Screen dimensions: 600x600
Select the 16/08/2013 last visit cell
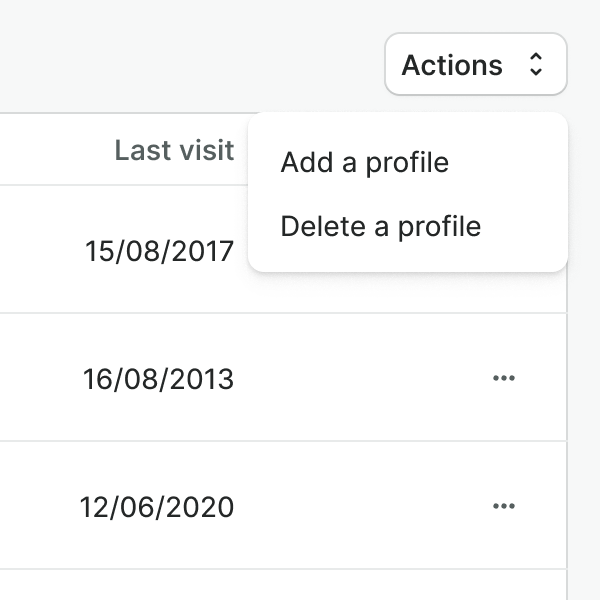[159, 379]
